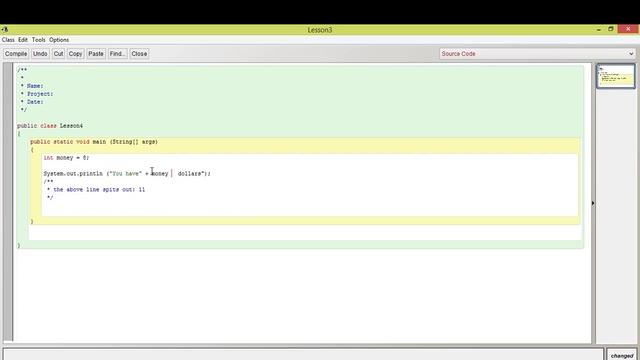Screen dimensions: 640x360
Task: Open the Class menu
Action: click(8, 40)
